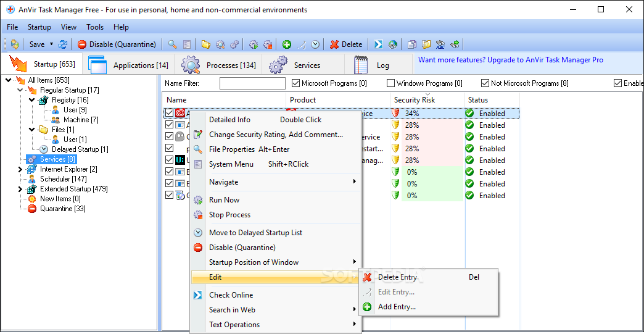The image size is (644, 334).
Task: Click Quarantine [33] in the tree
Action: (x=62, y=209)
